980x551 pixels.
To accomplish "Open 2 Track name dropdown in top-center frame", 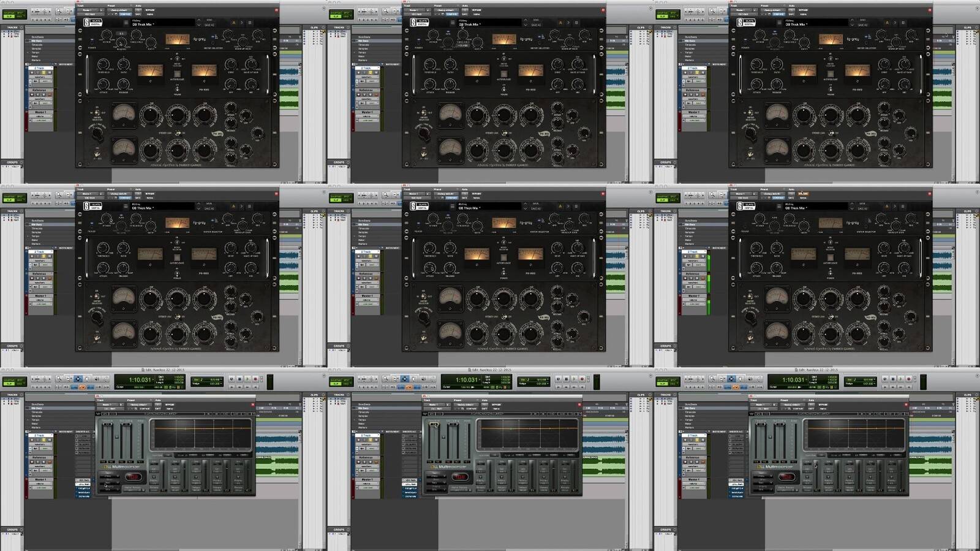I will [378, 67].
